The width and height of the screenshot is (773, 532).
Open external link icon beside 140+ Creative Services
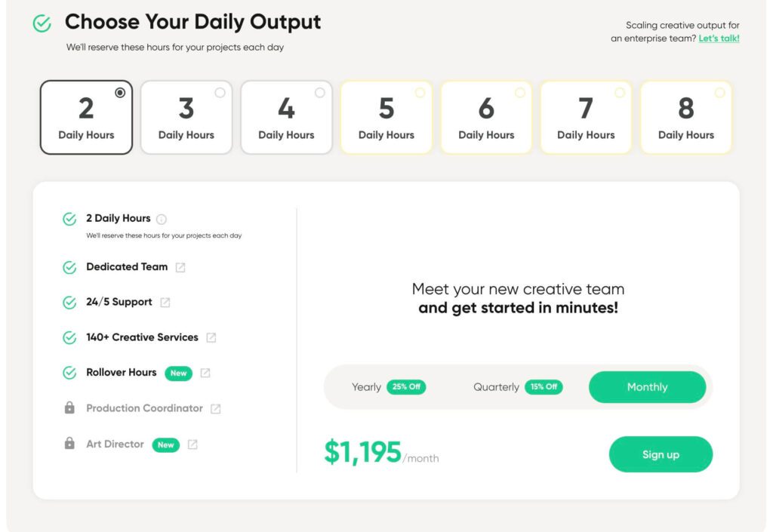point(211,337)
